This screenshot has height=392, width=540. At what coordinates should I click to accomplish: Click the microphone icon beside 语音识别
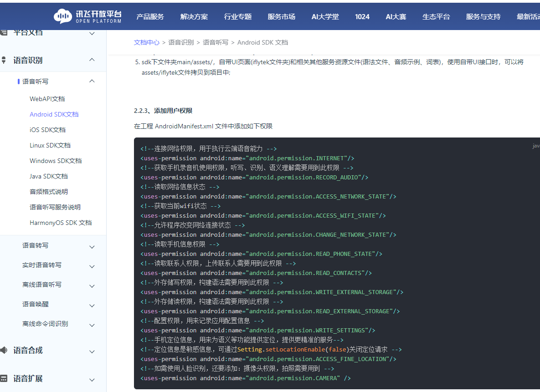click(x=4, y=60)
